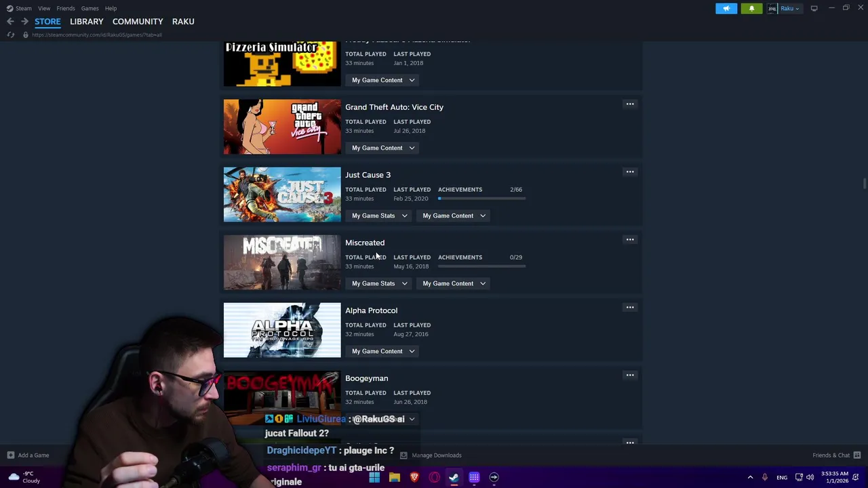Switch to the COMMUNITY tab
The height and width of the screenshot is (488, 868).
click(x=138, y=22)
